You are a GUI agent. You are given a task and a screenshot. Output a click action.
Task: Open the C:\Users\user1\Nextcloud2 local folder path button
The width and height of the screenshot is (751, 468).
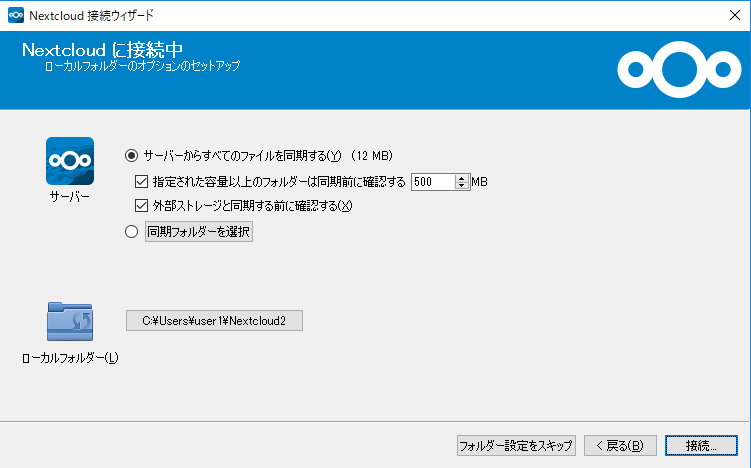(x=214, y=321)
